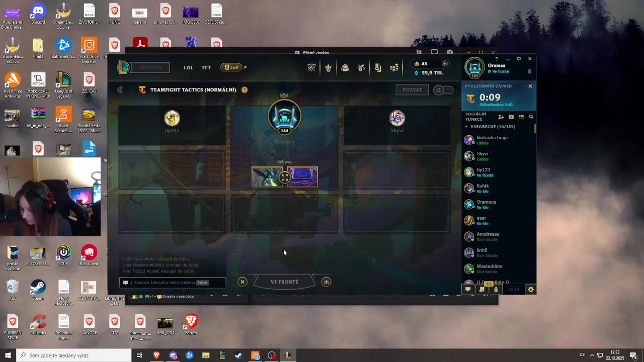
Task: Click the yellow help icon beside lobby title
Action: click(x=245, y=90)
